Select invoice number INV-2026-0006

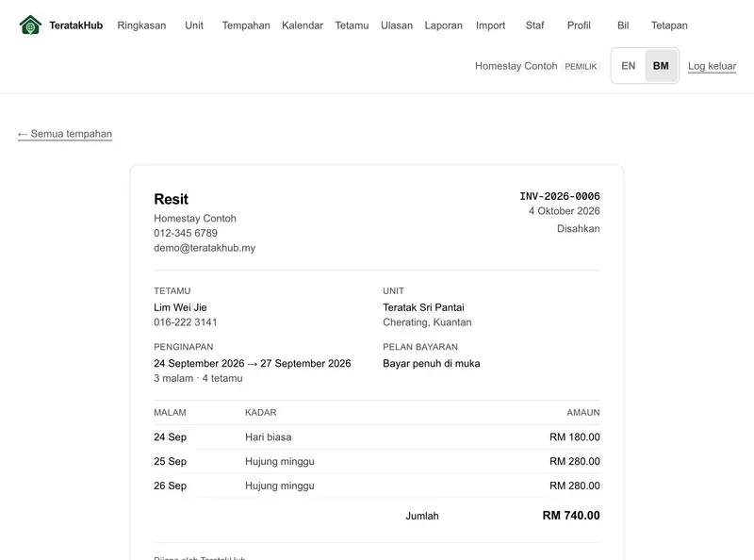560,196
